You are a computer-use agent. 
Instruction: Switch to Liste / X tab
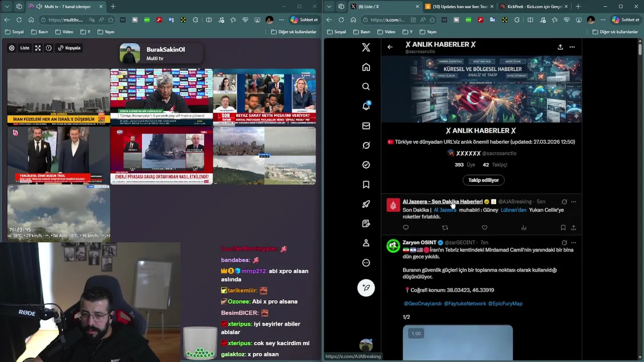pyautogui.click(x=385, y=7)
